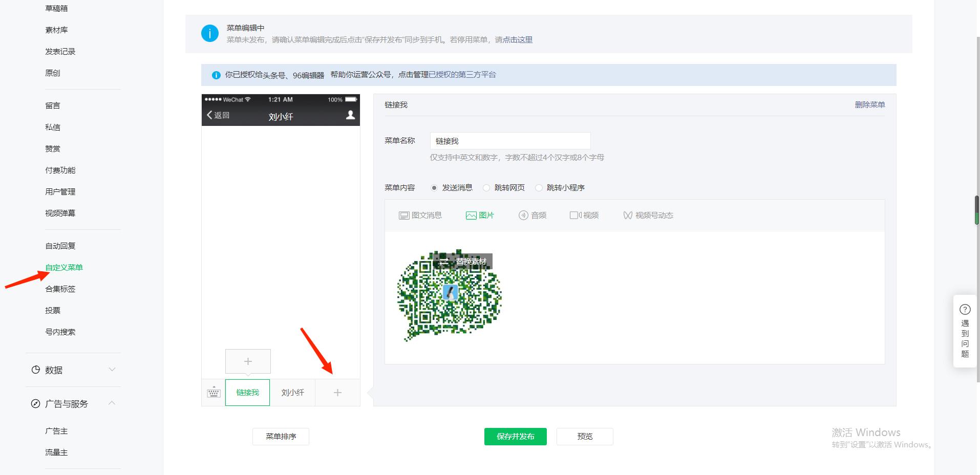
Task: Select the 视频号动态 content icon
Action: click(628, 215)
